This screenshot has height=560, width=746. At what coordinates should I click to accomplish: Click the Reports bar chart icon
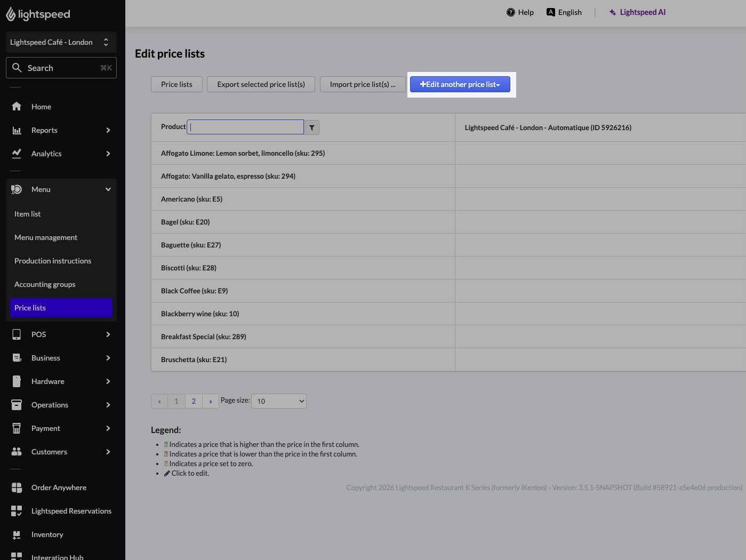(17, 130)
